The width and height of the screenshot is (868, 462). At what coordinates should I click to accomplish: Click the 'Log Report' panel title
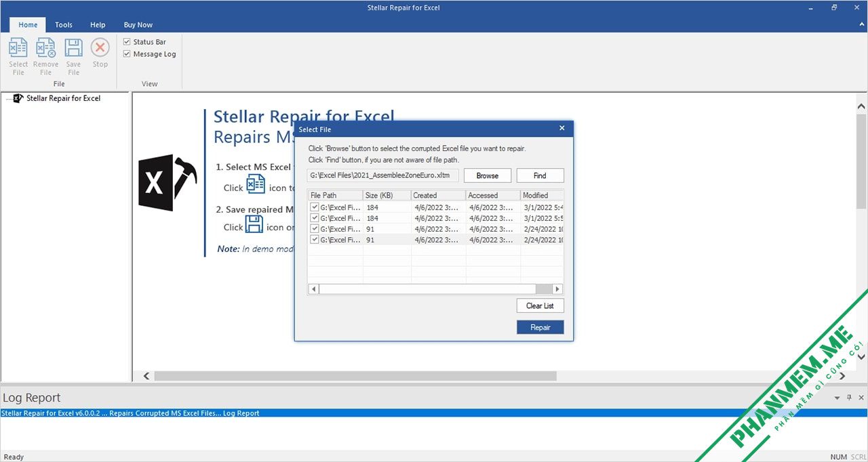(31, 398)
